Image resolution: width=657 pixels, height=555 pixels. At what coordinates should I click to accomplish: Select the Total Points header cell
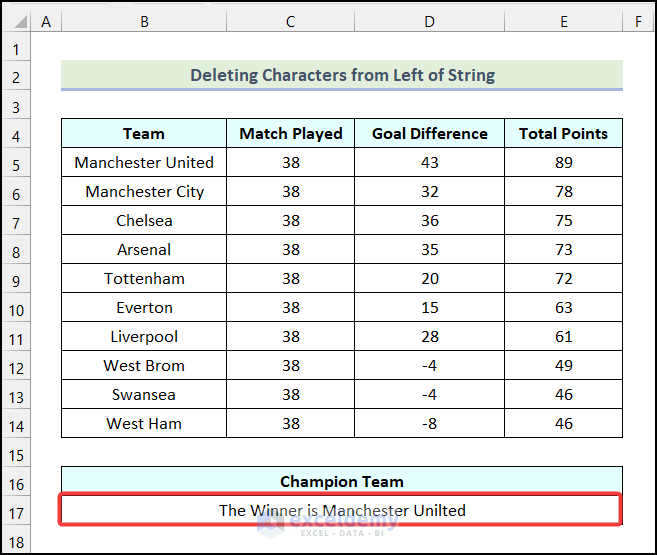[564, 133]
